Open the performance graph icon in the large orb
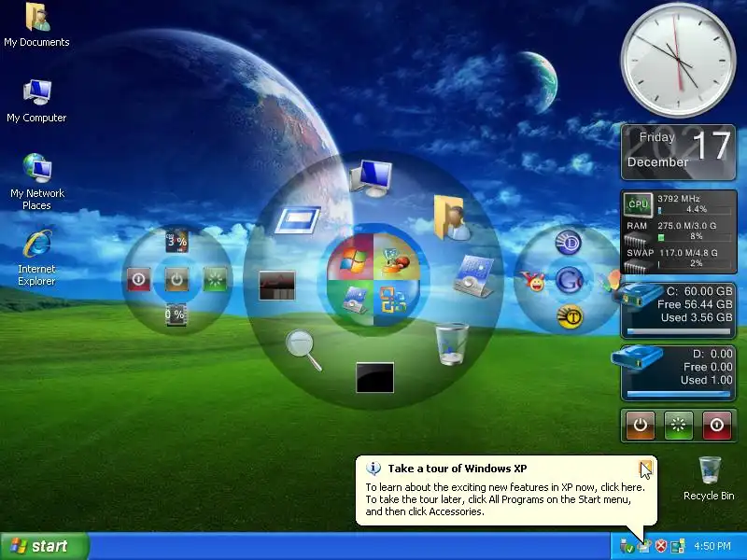747x560 pixels. coord(277,286)
